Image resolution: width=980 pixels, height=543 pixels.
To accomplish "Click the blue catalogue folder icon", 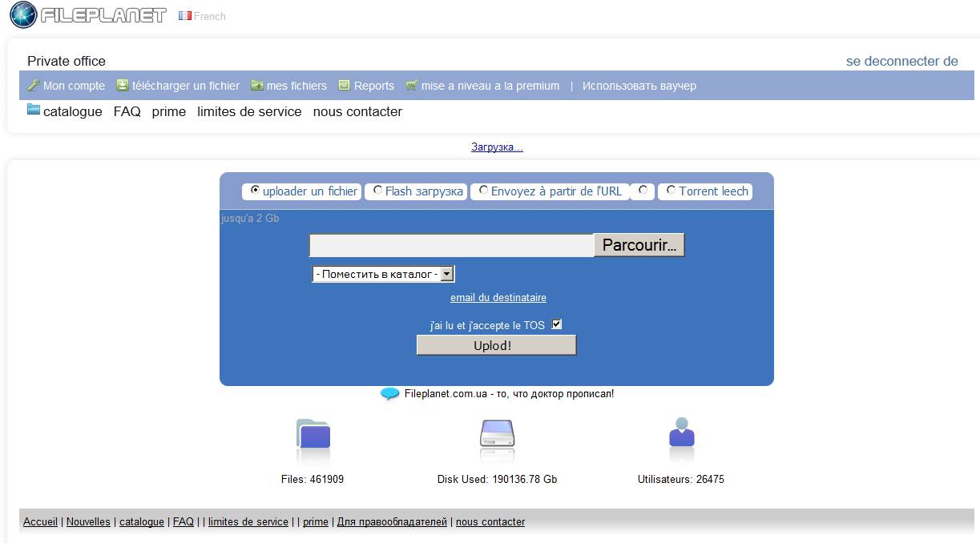I will pyautogui.click(x=34, y=111).
